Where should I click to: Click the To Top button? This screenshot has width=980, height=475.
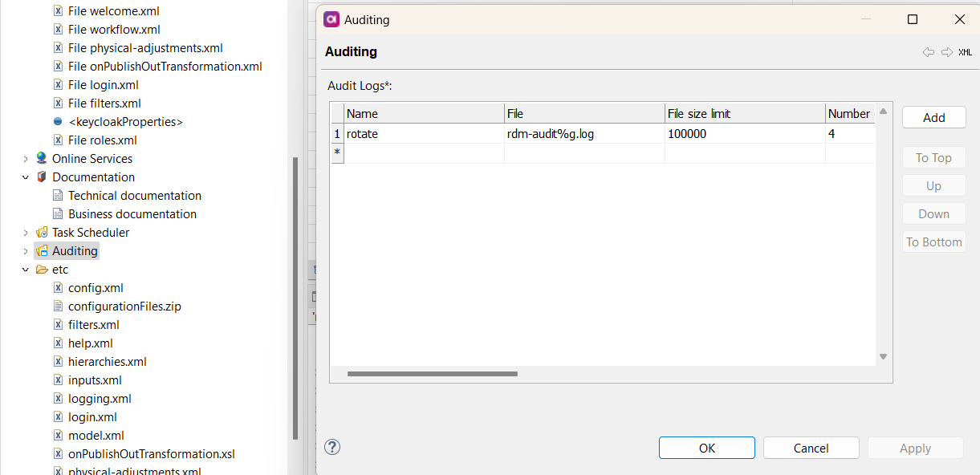click(933, 157)
